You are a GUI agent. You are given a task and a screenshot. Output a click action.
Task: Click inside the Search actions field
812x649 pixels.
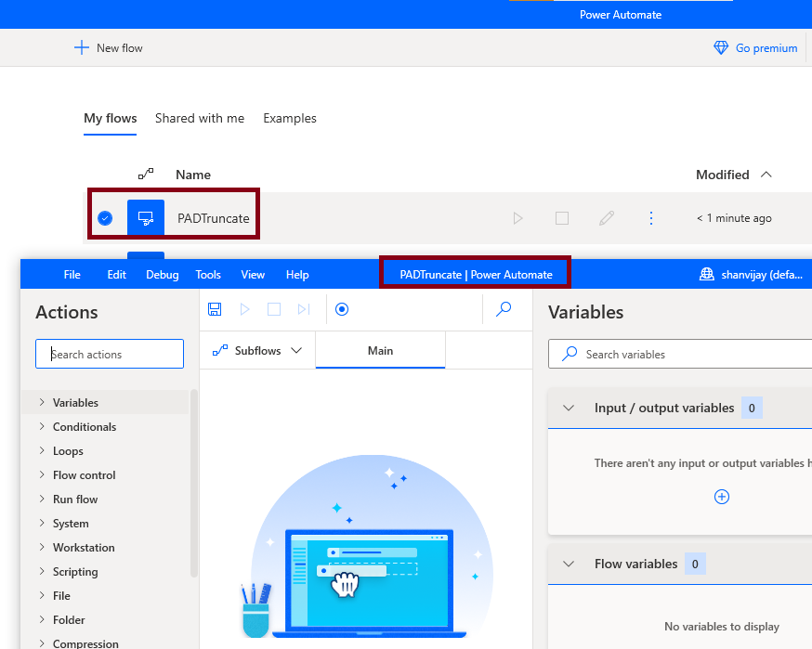[x=109, y=354]
